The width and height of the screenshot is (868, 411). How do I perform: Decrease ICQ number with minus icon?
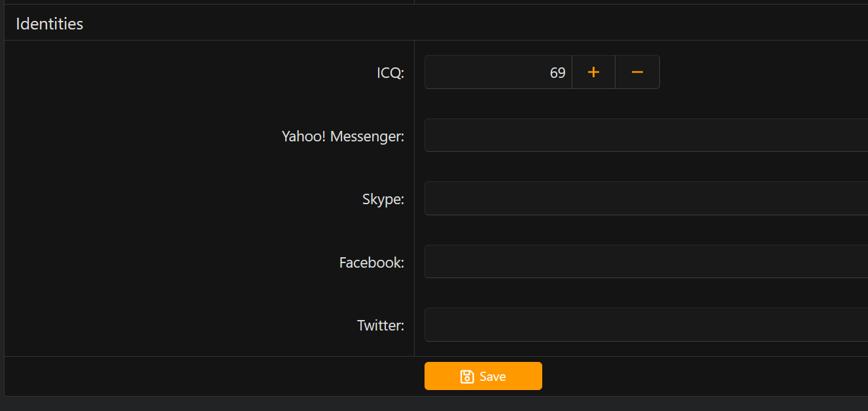(x=637, y=72)
